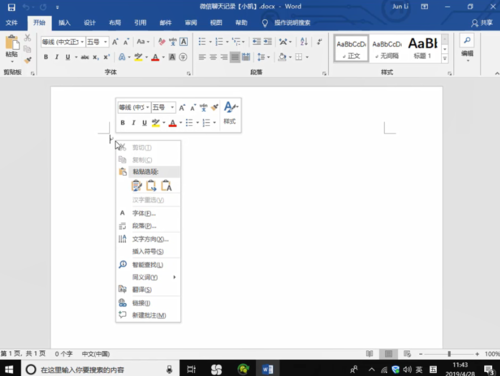Click Increase Font Size in ribbon
Viewport: 500px width, 376px height.
click(x=115, y=42)
